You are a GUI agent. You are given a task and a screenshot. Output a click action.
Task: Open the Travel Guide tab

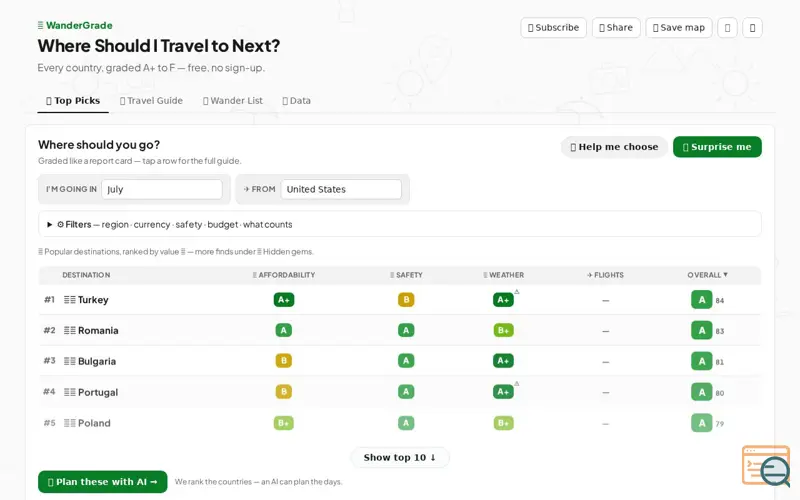pyautogui.click(x=151, y=101)
